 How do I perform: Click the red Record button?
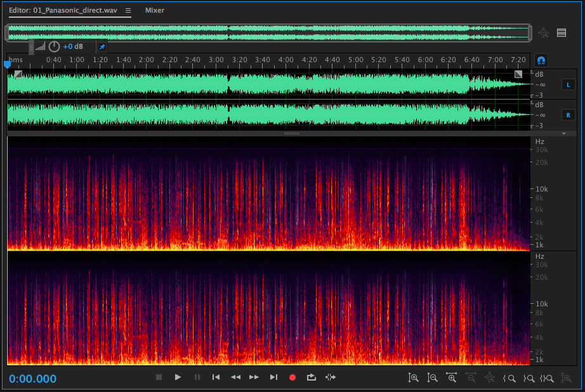pos(292,378)
